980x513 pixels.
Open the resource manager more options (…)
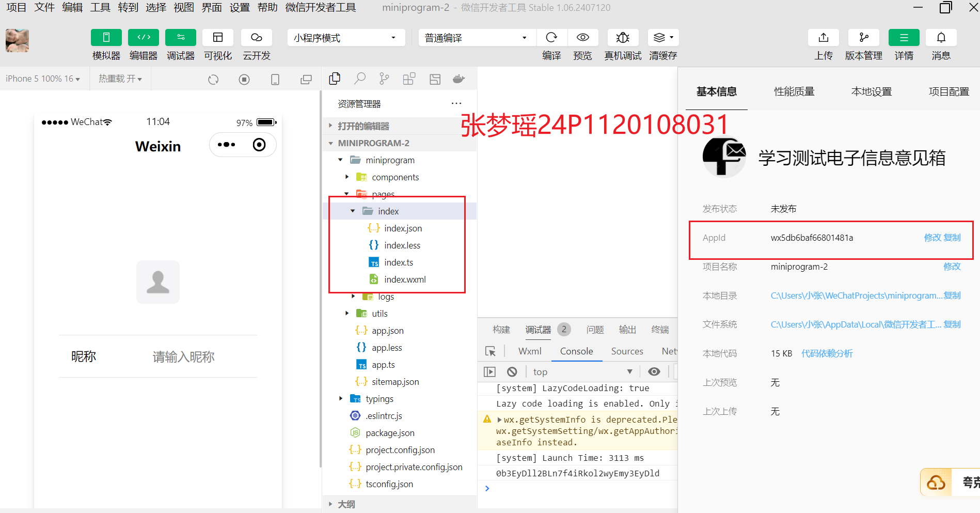(456, 103)
